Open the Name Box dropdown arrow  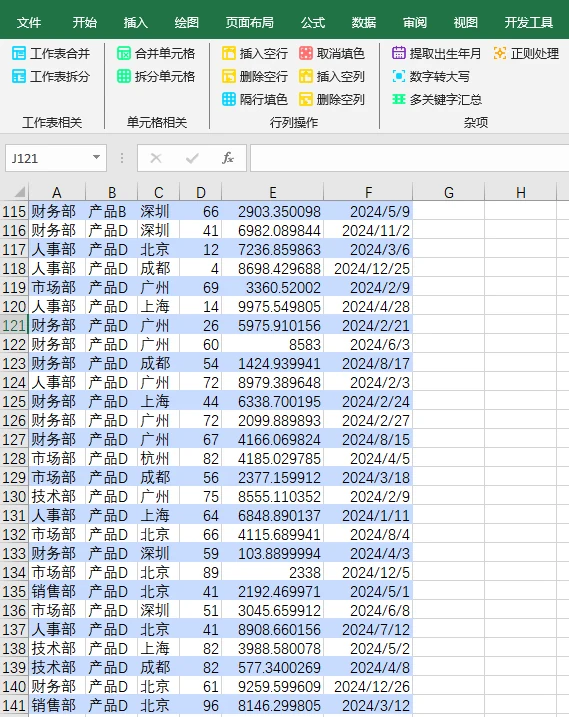point(96,157)
